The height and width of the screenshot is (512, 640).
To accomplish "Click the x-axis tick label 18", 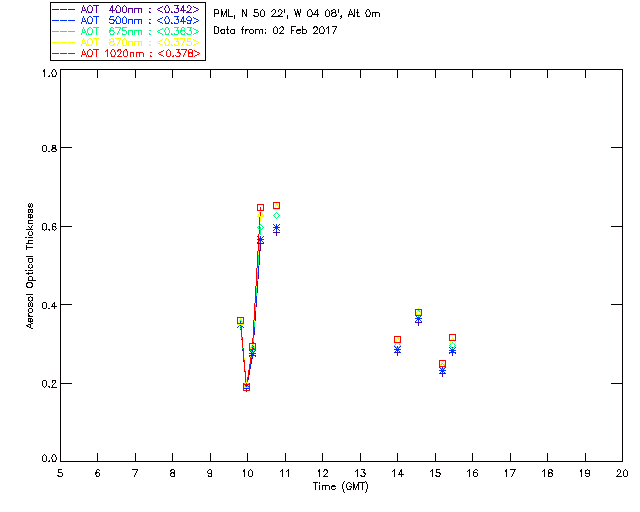I will click(x=547, y=473).
